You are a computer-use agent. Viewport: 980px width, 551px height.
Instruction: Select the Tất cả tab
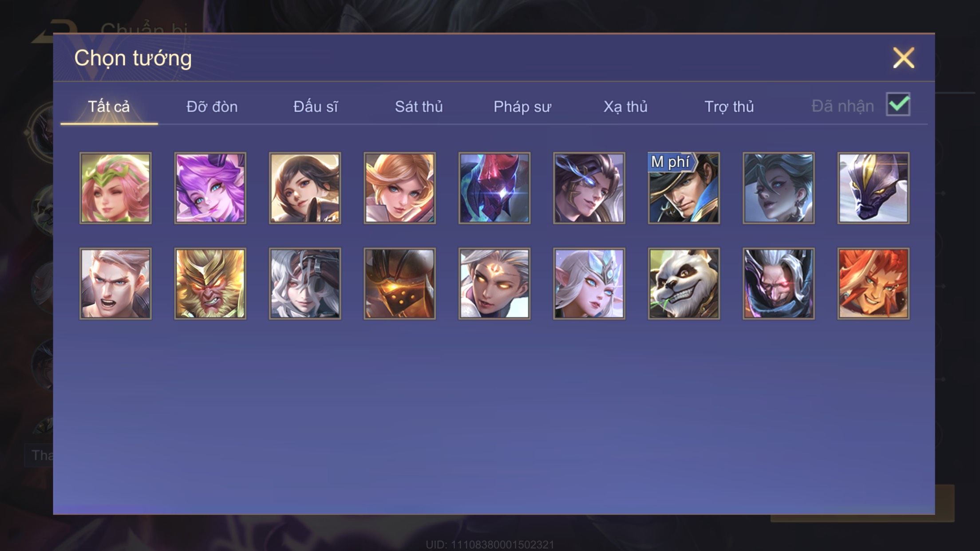point(109,106)
